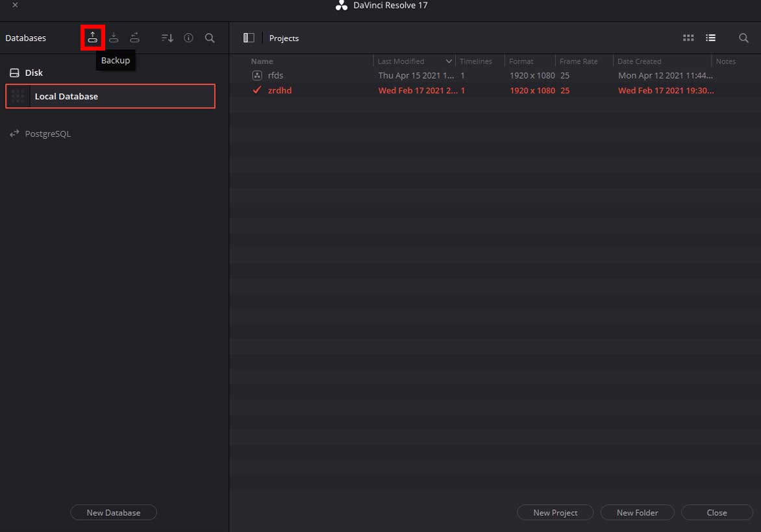The image size is (761, 532).
Task: Open the database sort order icon
Action: pyautogui.click(x=167, y=38)
